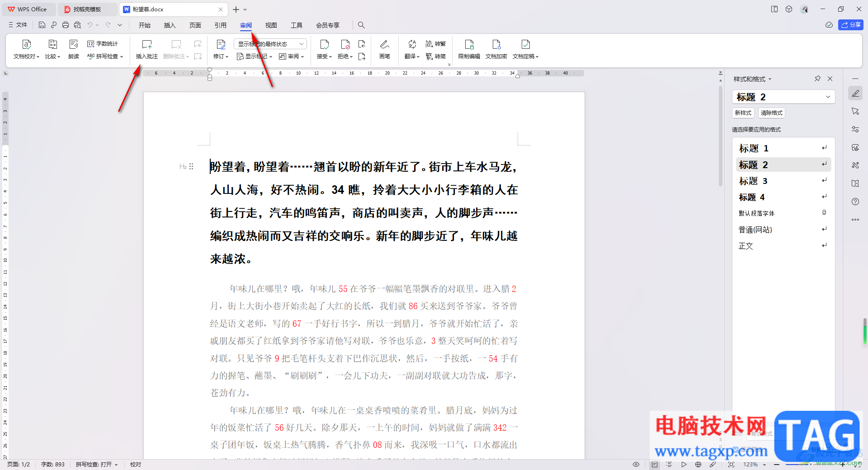Switch to the 开始 tab
The width and height of the screenshot is (868, 470).
[145, 25]
